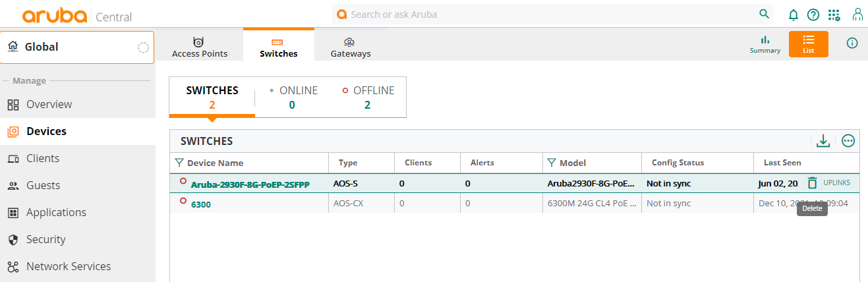Open notifications bell icon

pyautogui.click(x=794, y=14)
